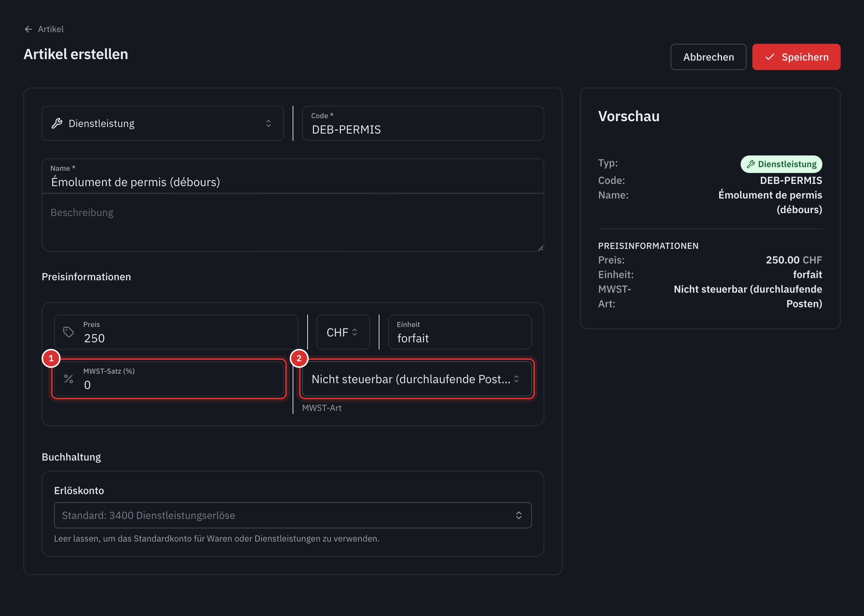Click the resize handle of Beschreibung textarea
Screen dimensions: 864x616
pos(540,248)
